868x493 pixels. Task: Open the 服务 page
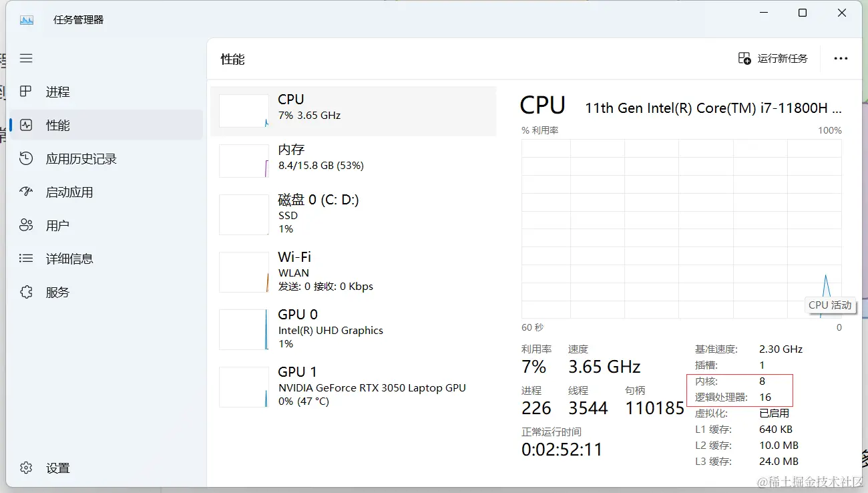[x=107, y=292]
